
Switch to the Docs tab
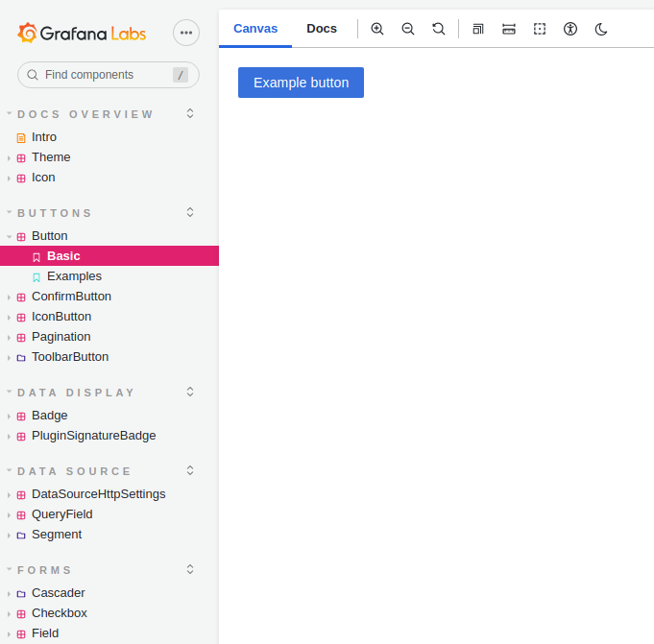tap(322, 29)
